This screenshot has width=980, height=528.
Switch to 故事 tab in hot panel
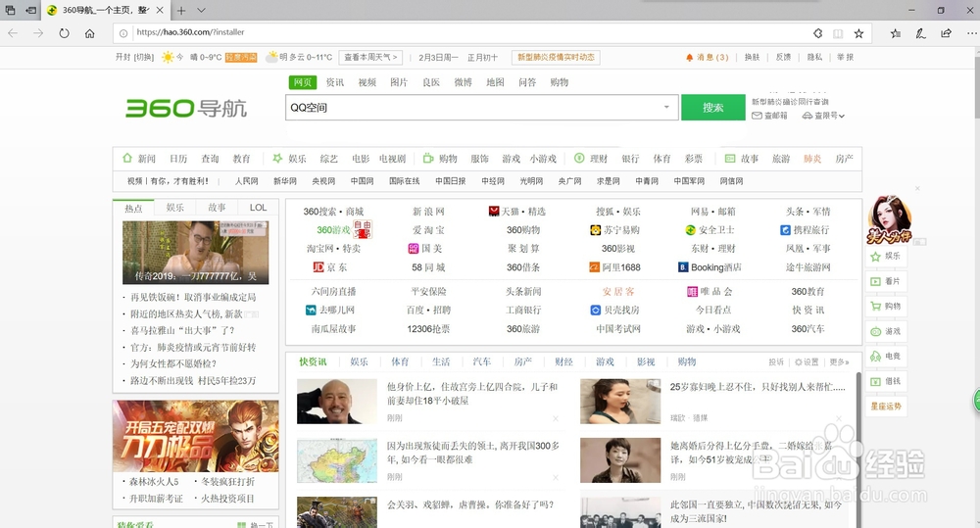(x=217, y=208)
